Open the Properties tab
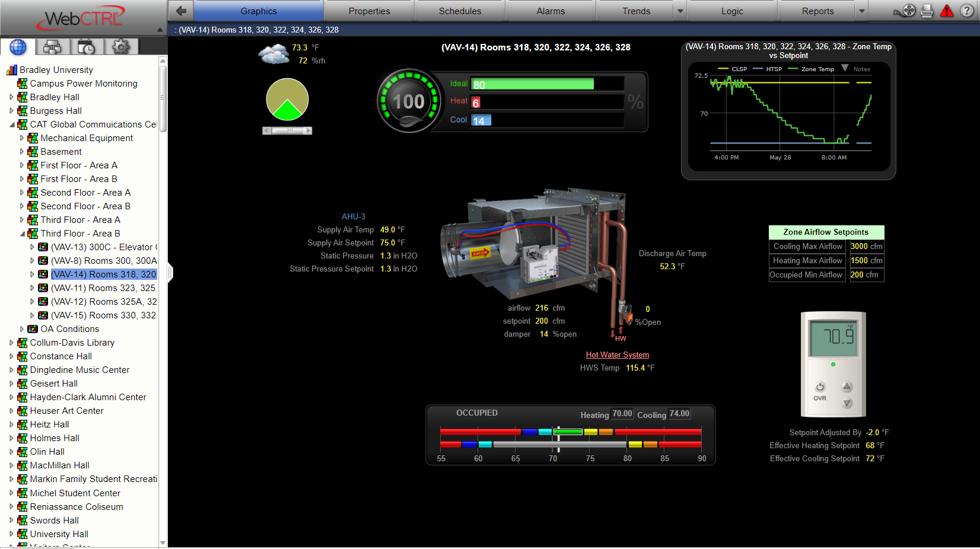This screenshot has width=980, height=549. coord(369,11)
